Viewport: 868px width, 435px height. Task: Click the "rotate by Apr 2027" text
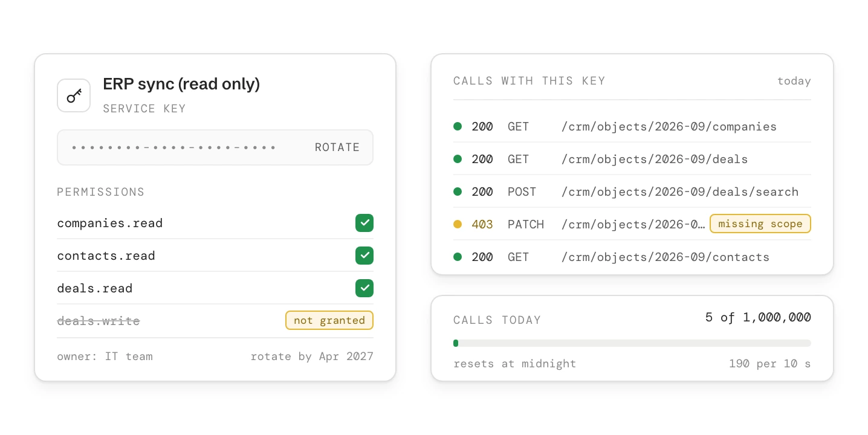312,356
